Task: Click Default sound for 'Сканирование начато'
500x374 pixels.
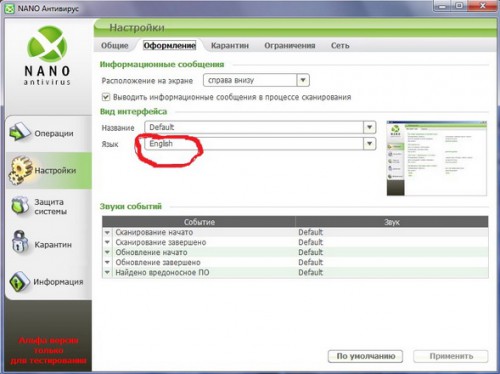Action: (310, 232)
